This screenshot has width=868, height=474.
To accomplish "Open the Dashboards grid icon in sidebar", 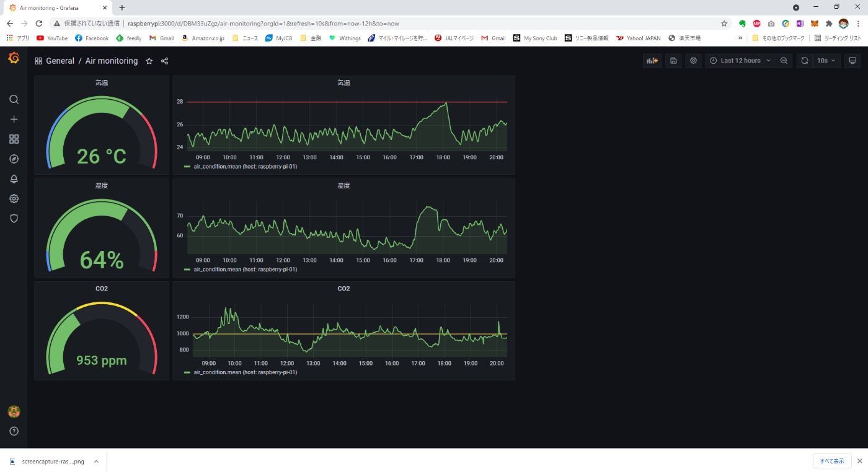I will (14, 139).
